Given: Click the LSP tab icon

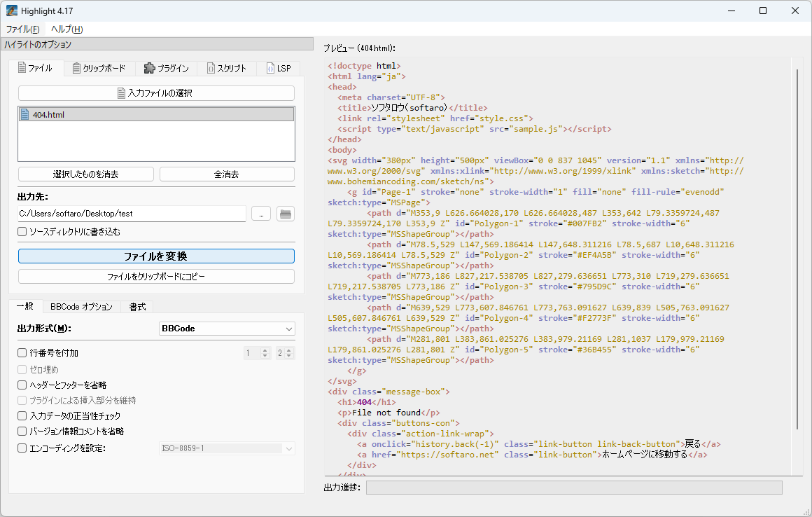Looking at the screenshot, I should click(x=270, y=69).
